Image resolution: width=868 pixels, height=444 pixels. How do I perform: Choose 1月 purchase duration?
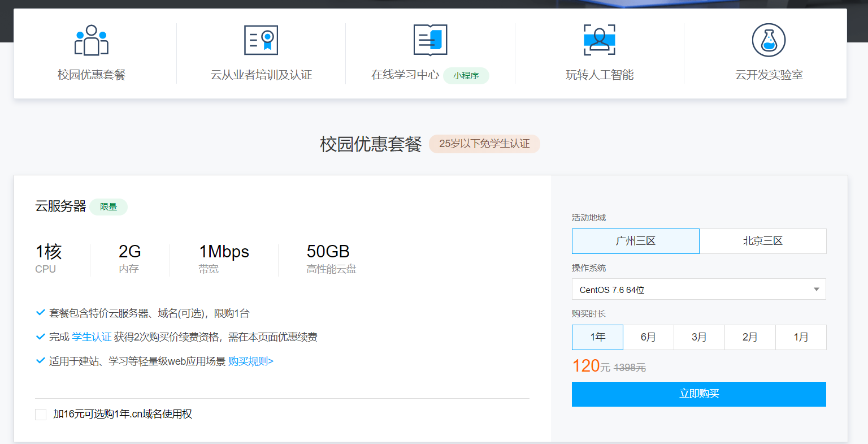pyautogui.click(x=801, y=337)
